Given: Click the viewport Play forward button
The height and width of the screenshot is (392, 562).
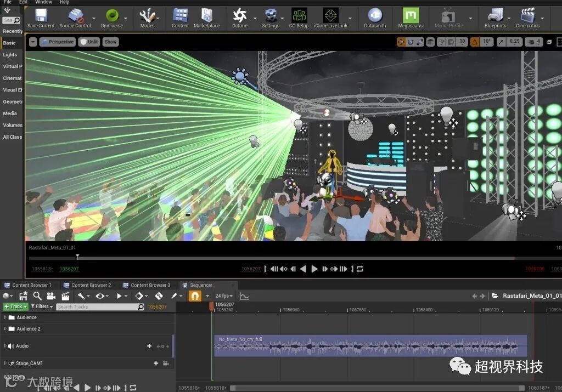Looking at the screenshot, I should point(314,269).
